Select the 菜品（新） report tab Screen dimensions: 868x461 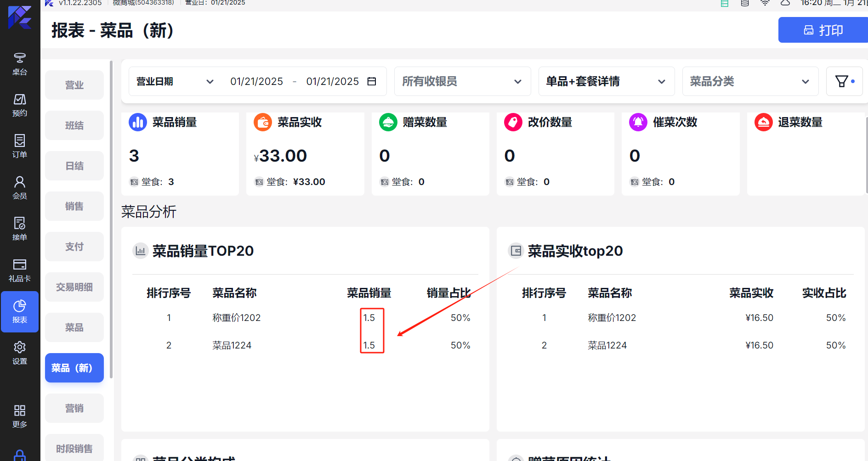(74, 368)
